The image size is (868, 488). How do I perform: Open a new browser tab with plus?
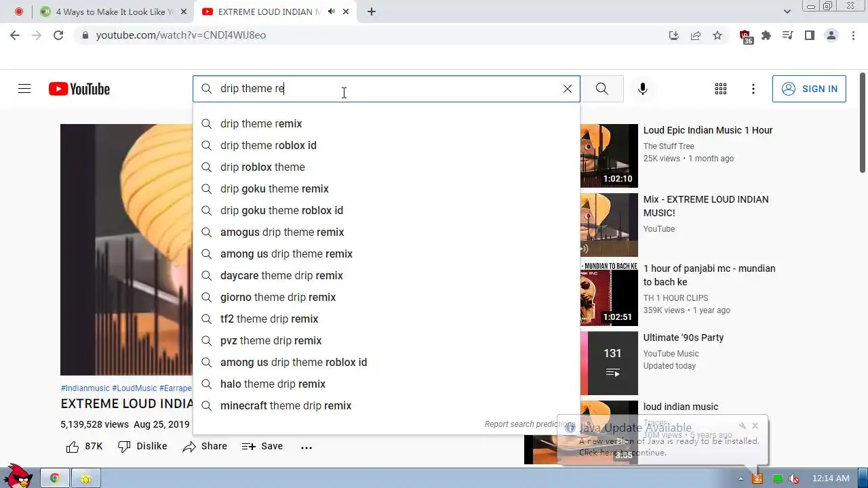click(x=372, y=12)
